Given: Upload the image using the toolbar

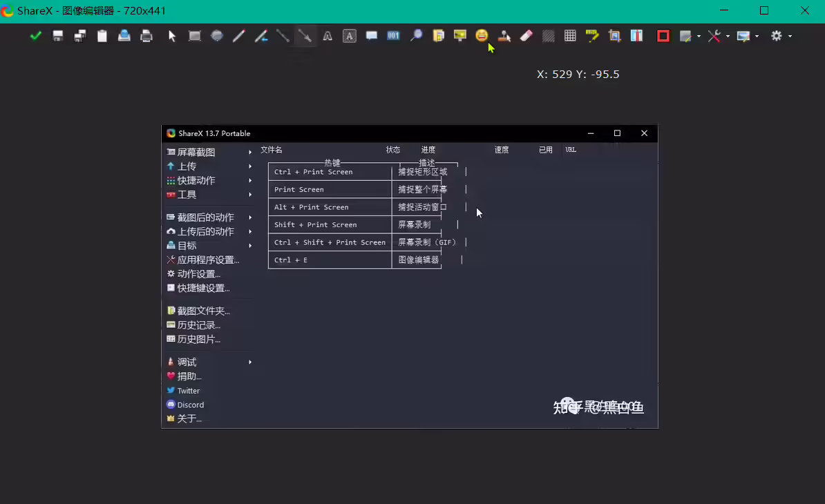Looking at the screenshot, I should point(124,36).
